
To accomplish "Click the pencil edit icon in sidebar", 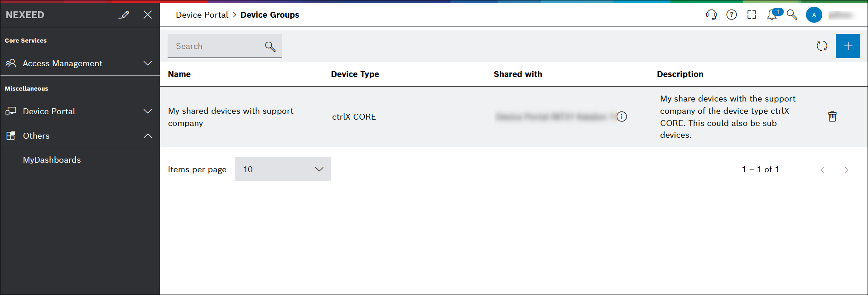I will click(124, 15).
